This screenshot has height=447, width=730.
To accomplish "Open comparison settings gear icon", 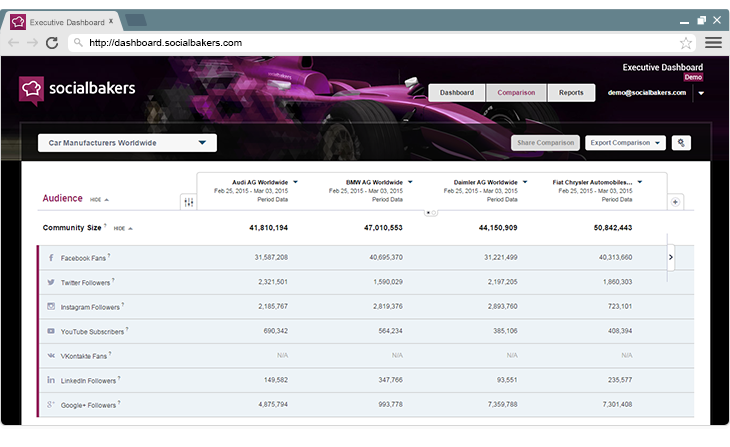I will (x=681, y=143).
